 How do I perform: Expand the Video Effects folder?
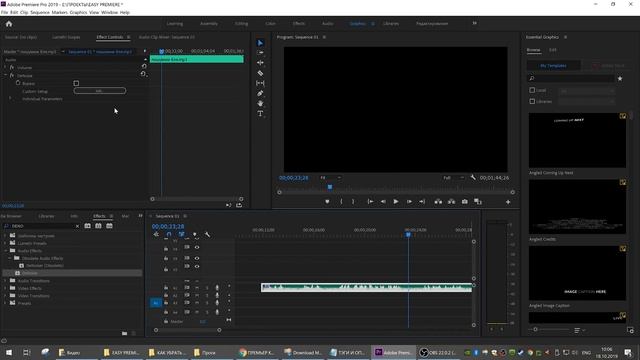[x=5, y=288]
